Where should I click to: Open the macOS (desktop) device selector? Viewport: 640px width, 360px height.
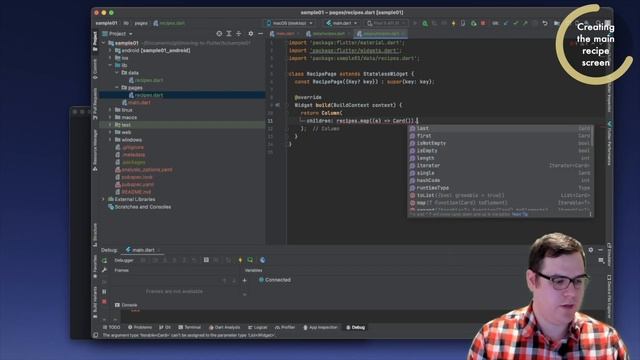(289, 23)
